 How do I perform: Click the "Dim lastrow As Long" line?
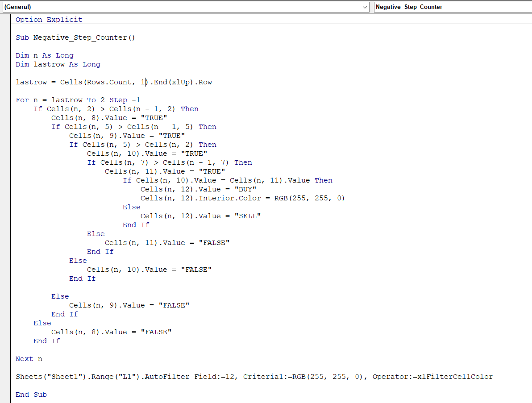click(58, 64)
